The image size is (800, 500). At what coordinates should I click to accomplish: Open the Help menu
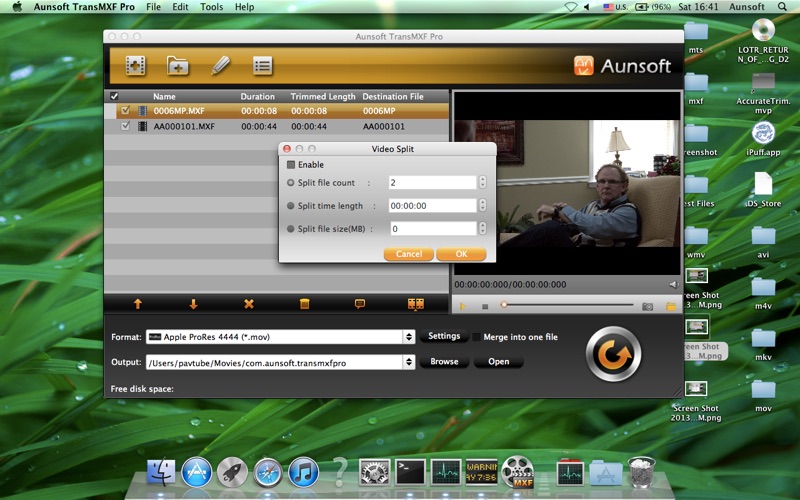(x=244, y=7)
